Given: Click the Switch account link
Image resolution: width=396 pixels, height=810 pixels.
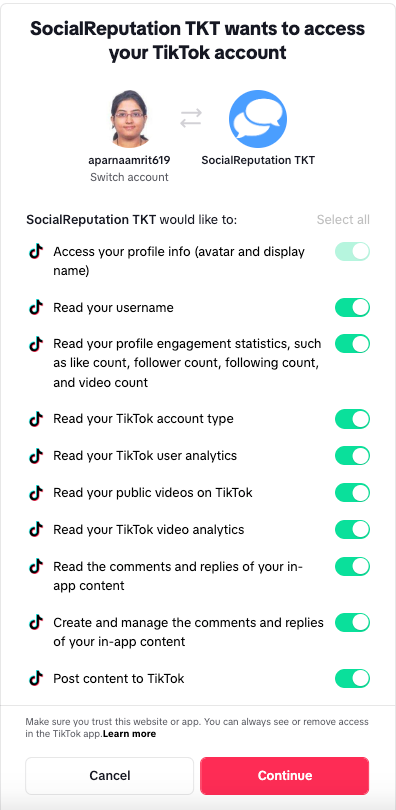Looking at the screenshot, I should [x=129, y=177].
